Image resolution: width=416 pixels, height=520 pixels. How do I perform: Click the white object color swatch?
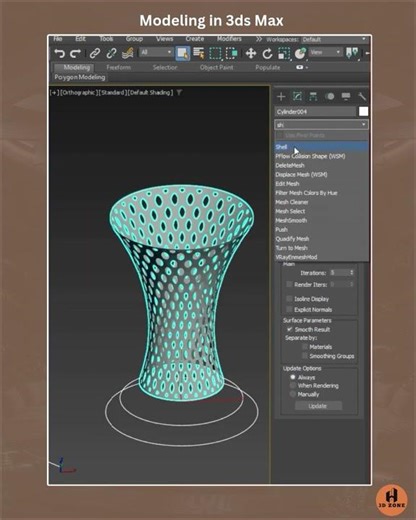[x=363, y=111]
